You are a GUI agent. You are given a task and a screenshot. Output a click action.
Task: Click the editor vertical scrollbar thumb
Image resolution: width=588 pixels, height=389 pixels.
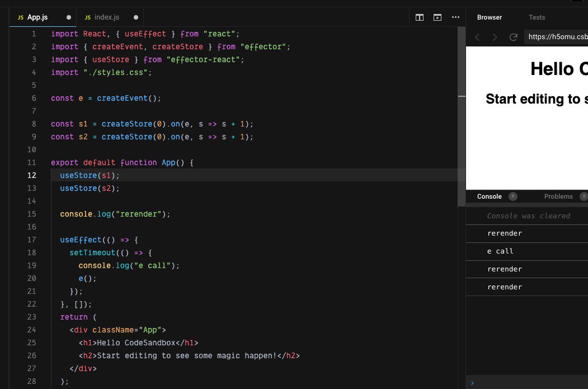462,116
